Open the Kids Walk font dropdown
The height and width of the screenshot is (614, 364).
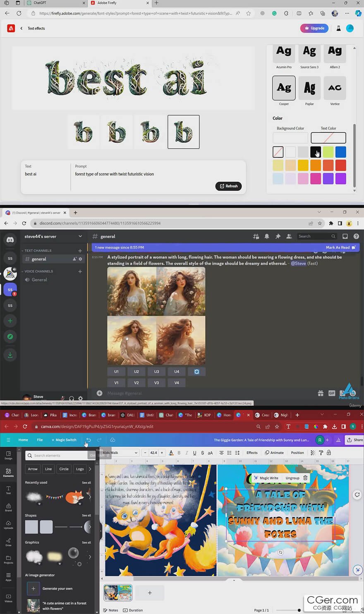tap(120, 453)
